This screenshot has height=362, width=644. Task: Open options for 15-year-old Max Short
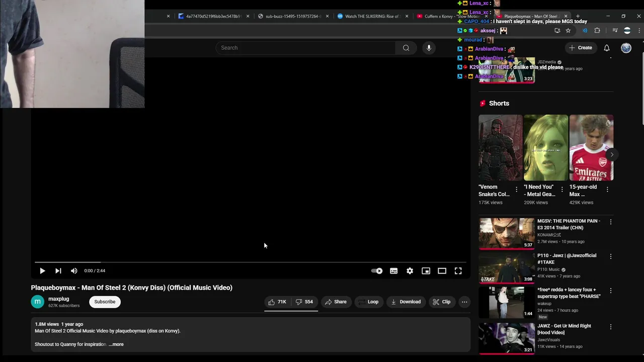(607, 190)
